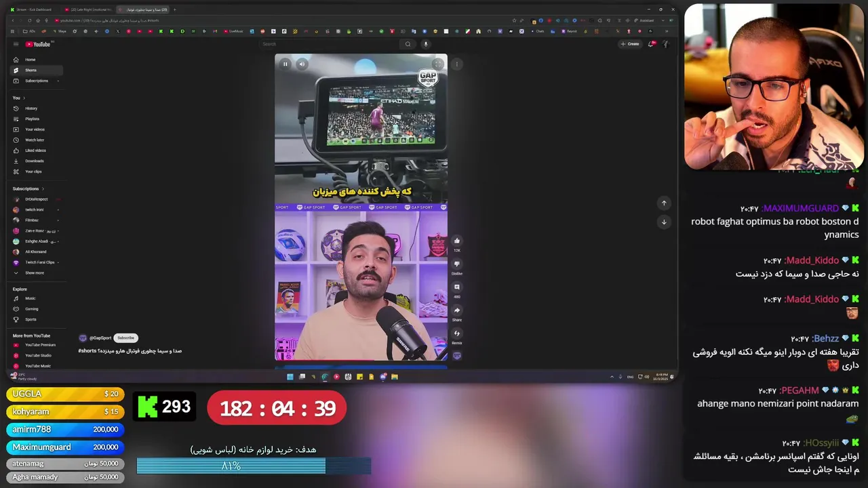
Task: Open the ADs bookmarks folder
Action: 29,31
